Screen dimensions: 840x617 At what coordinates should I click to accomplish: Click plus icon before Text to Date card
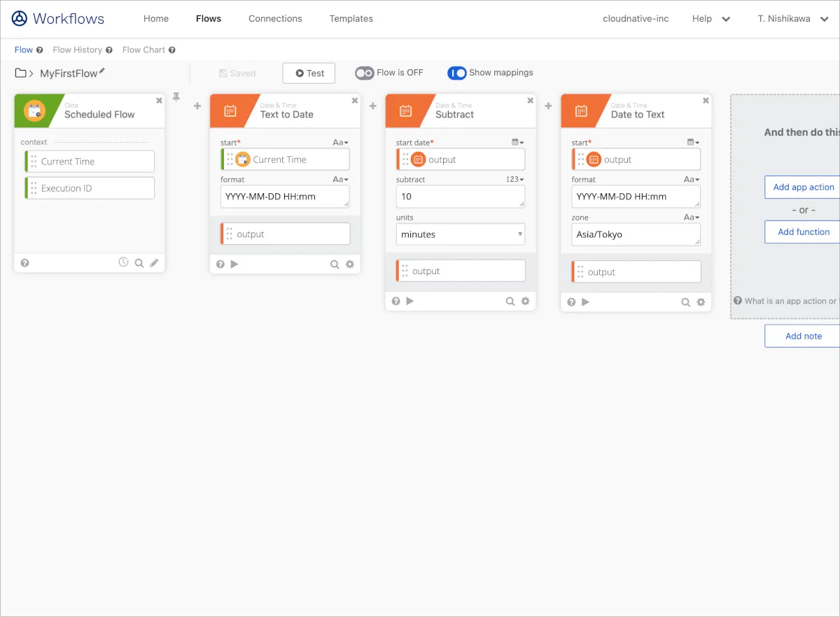pos(197,106)
